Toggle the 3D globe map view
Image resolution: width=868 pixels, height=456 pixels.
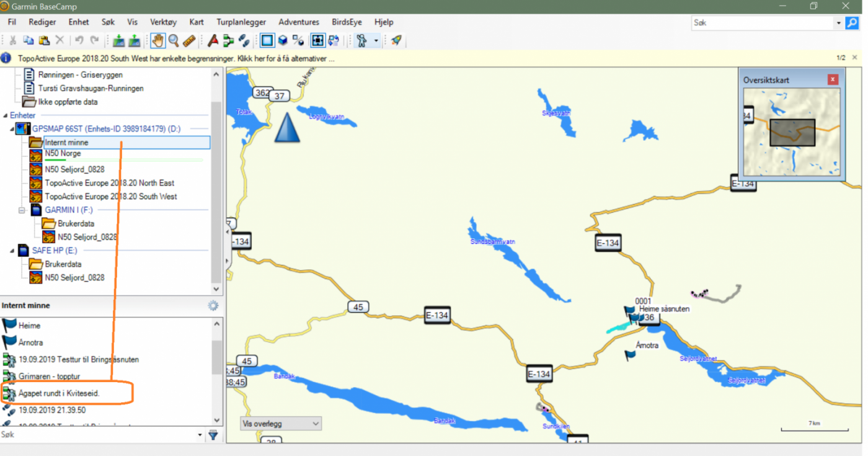pyautogui.click(x=282, y=41)
